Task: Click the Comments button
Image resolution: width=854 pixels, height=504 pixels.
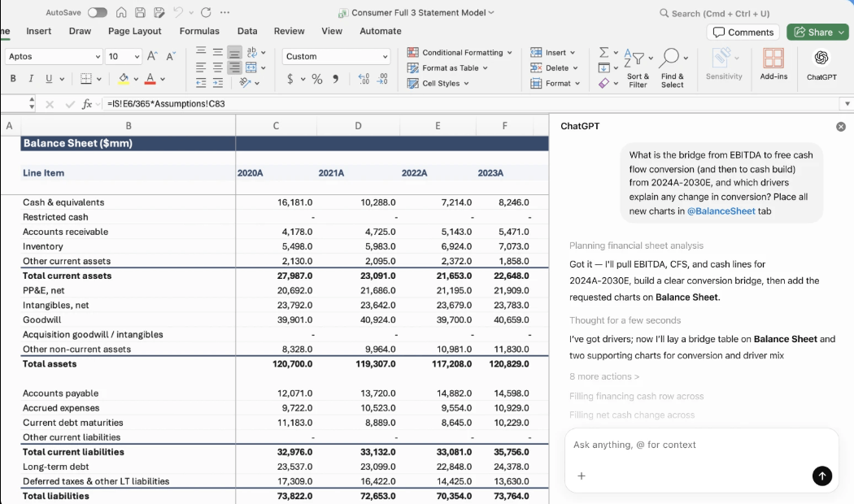Action: [743, 33]
